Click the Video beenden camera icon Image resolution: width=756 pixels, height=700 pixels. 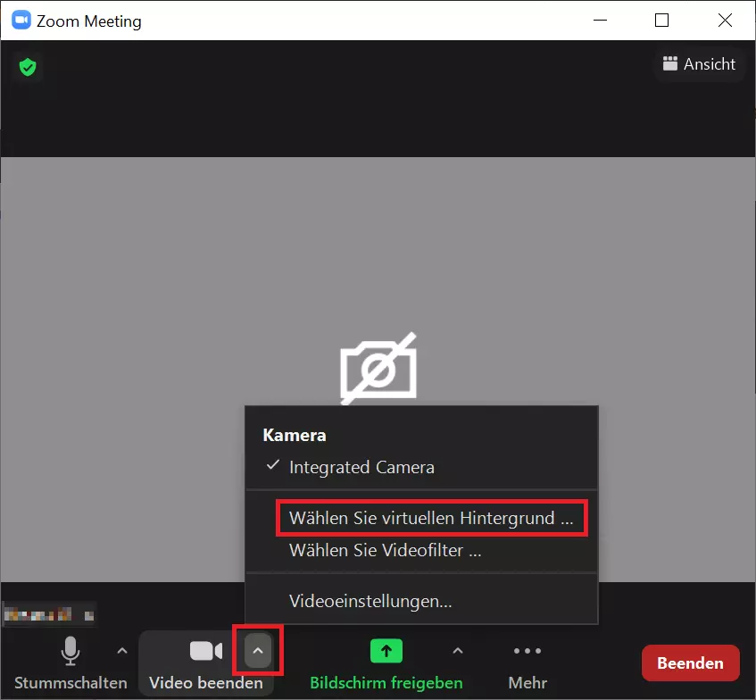coord(206,651)
